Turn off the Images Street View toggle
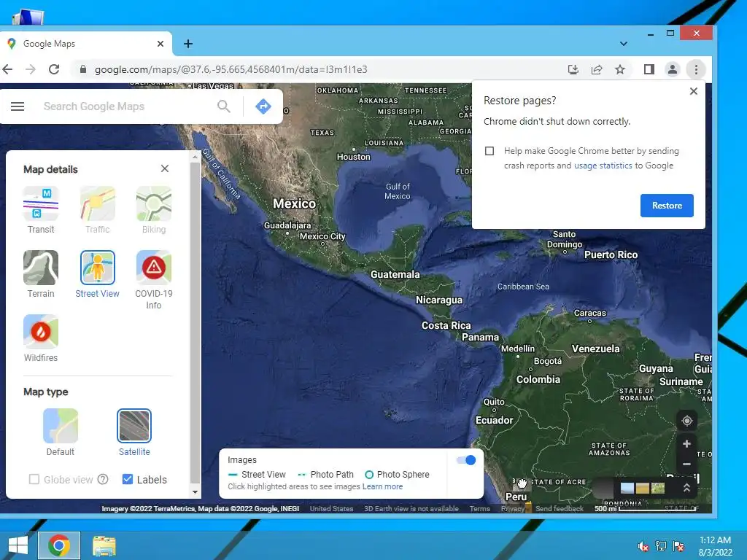This screenshot has width=747, height=560. click(466, 460)
